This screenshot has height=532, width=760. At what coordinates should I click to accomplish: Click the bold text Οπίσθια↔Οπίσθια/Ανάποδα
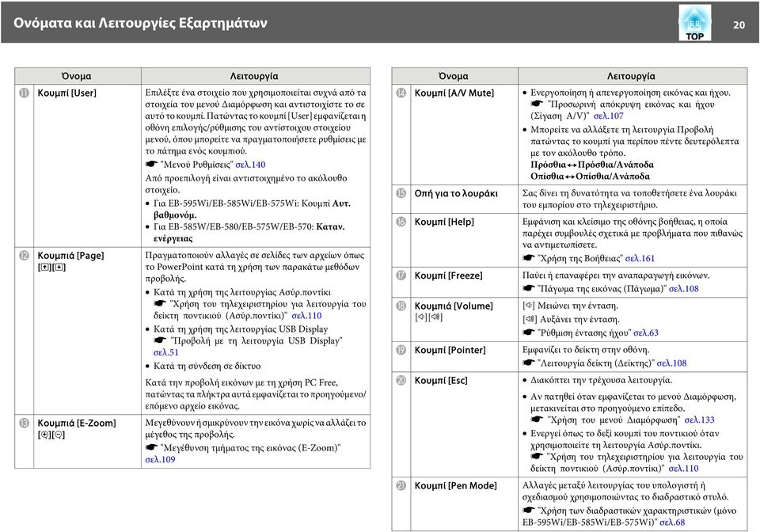591,177
